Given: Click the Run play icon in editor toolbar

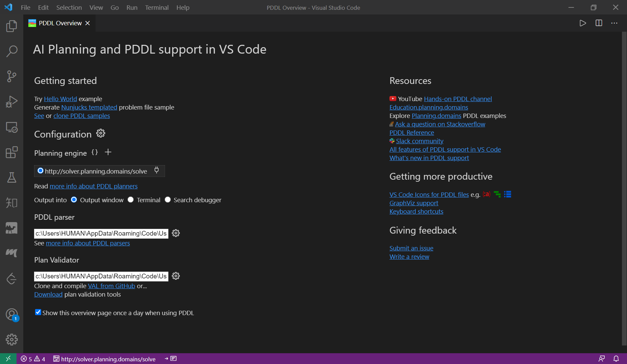Looking at the screenshot, I should pyautogui.click(x=583, y=23).
